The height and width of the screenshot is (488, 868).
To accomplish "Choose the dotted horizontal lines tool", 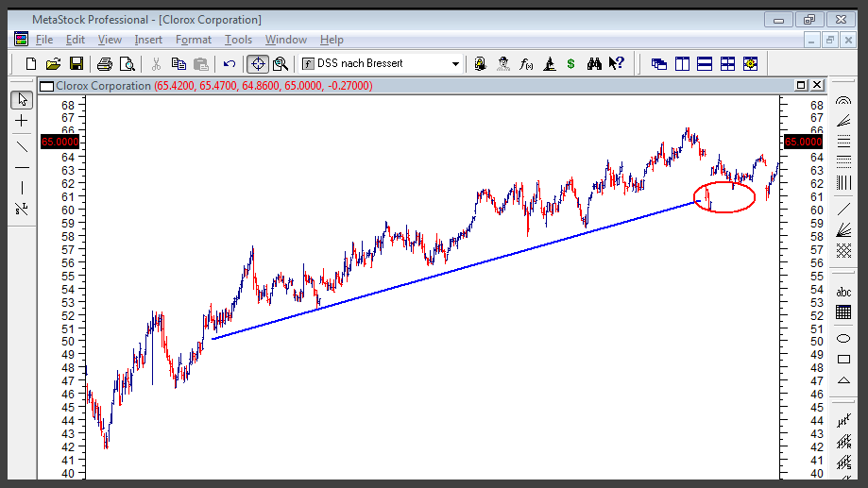I will coord(843,161).
